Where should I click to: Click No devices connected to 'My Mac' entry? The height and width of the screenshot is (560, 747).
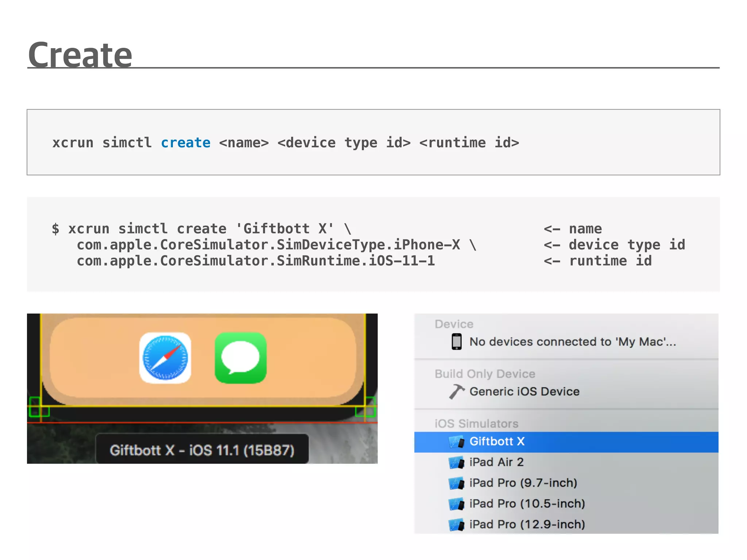572,342
